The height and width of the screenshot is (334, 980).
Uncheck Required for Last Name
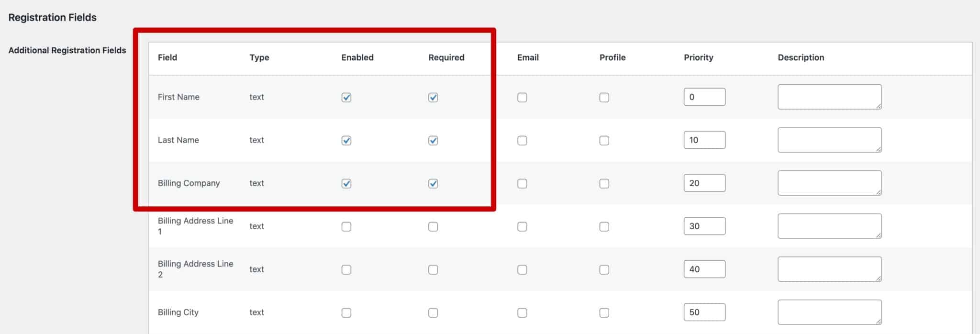[433, 140]
